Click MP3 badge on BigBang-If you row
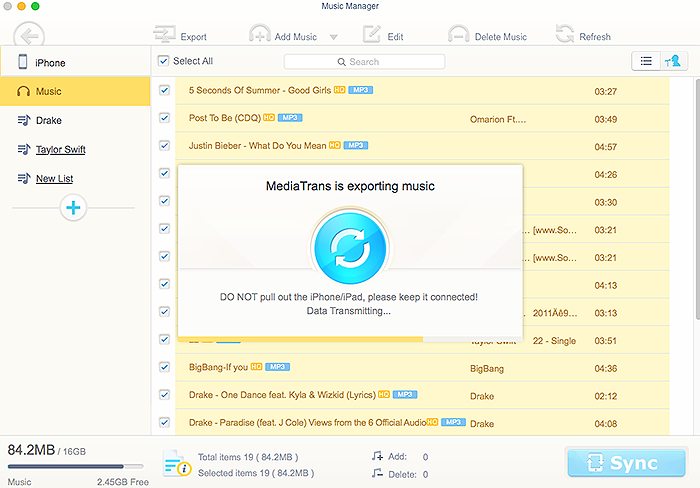Screen dimensions: 700x488 (277, 367)
